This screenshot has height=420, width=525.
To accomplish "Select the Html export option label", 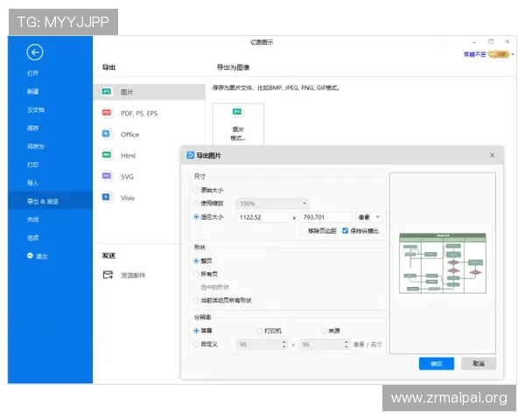I will pyautogui.click(x=129, y=156).
